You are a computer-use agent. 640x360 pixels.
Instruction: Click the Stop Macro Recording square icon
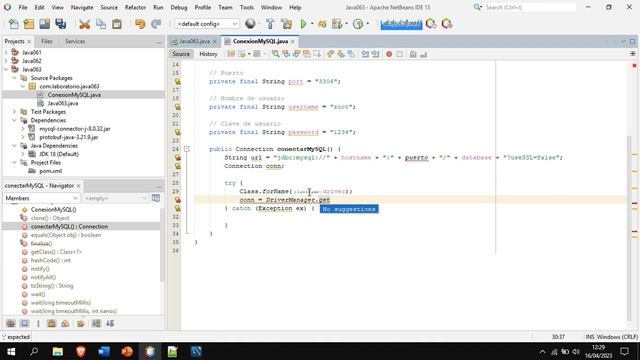click(400, 54)
